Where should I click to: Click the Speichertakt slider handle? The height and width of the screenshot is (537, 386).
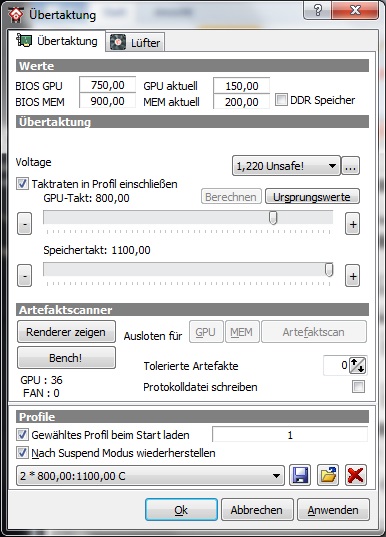329,270
